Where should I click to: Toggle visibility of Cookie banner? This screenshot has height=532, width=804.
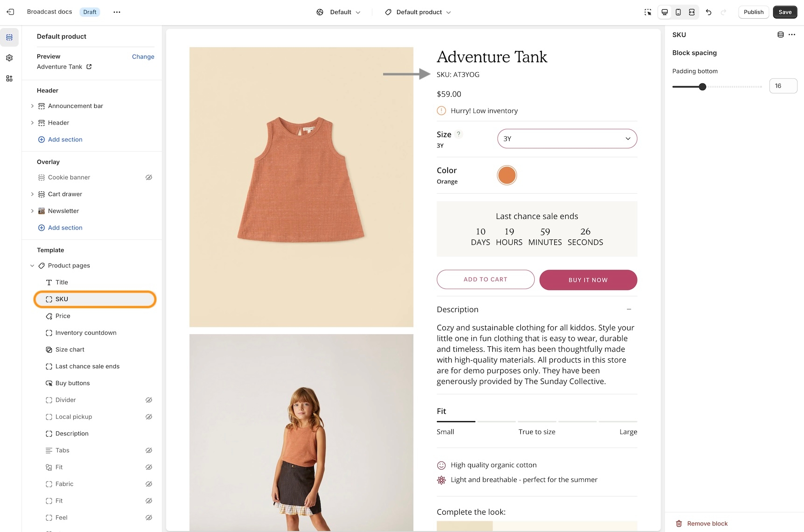[x=149, y=177]
